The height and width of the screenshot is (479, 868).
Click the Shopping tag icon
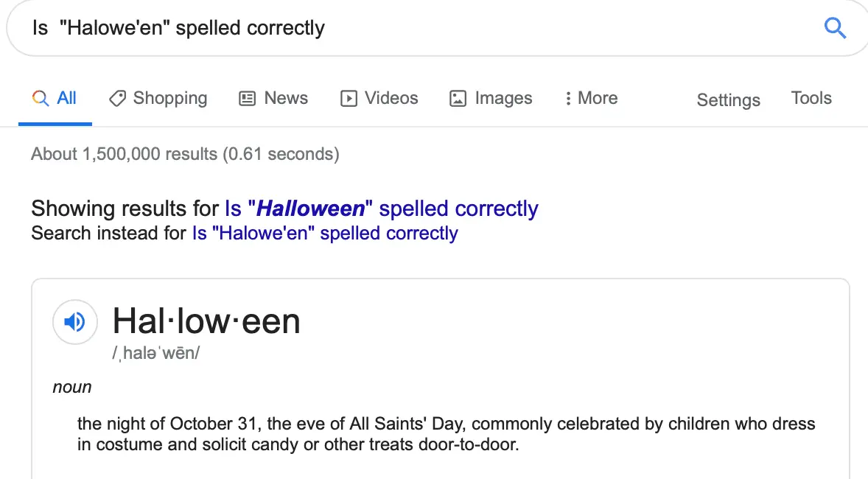point(117,99)
